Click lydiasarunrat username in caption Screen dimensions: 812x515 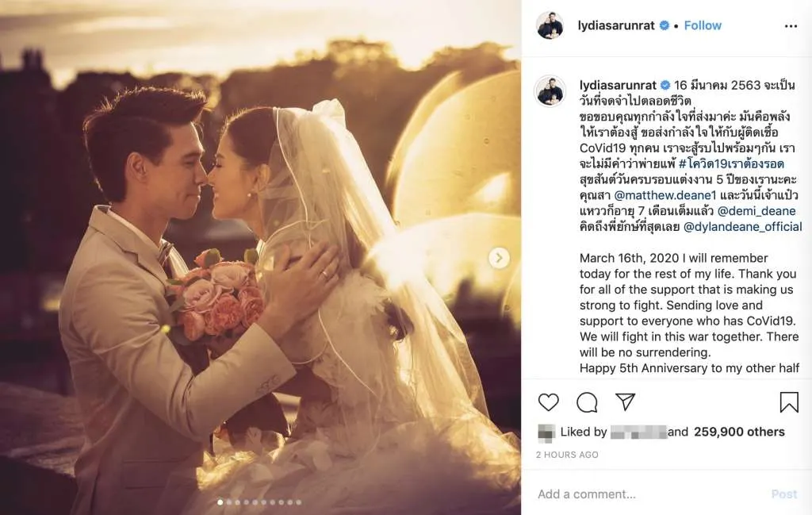(x=618, y=85)
